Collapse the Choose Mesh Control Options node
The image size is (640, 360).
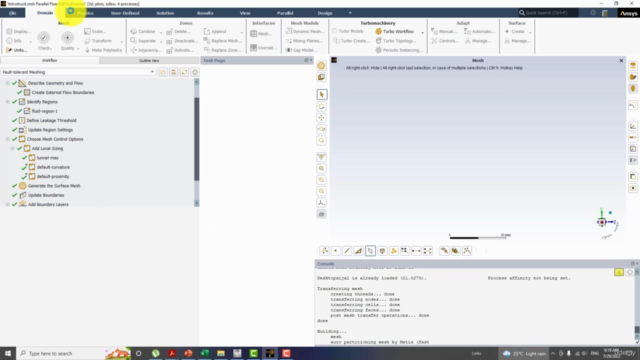pos(7,139)
